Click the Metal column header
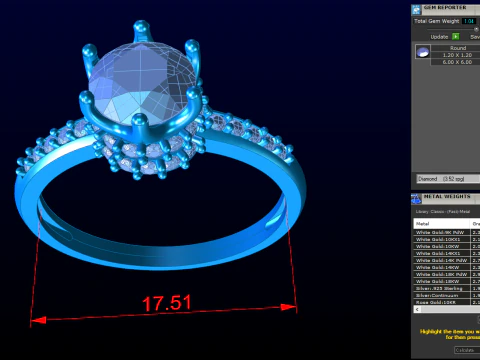 [x=442, y=224]
